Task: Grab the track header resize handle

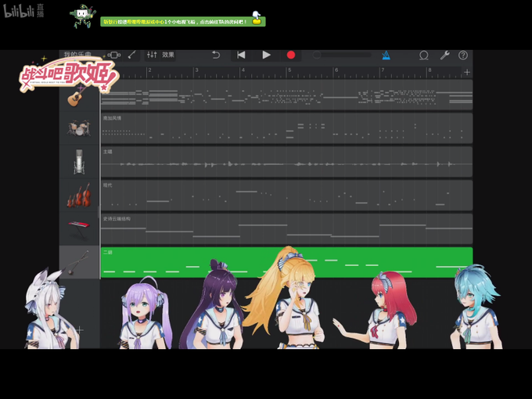Action: 99,212
